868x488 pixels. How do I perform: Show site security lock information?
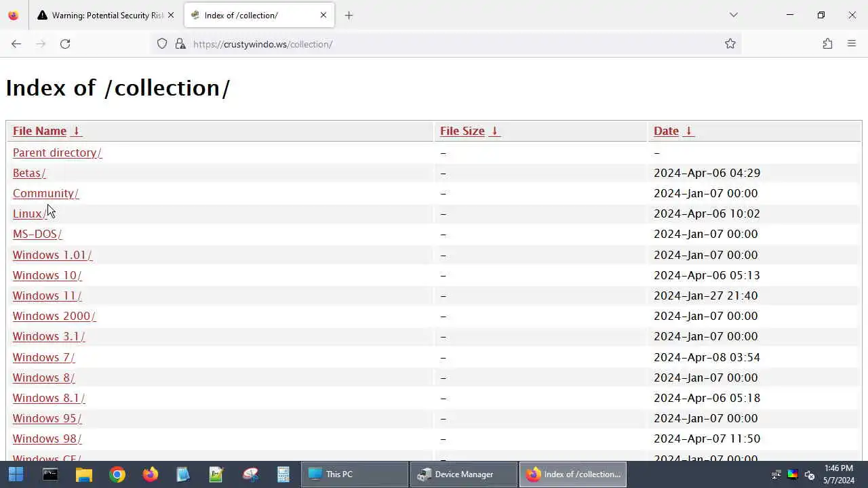point(180,44)
